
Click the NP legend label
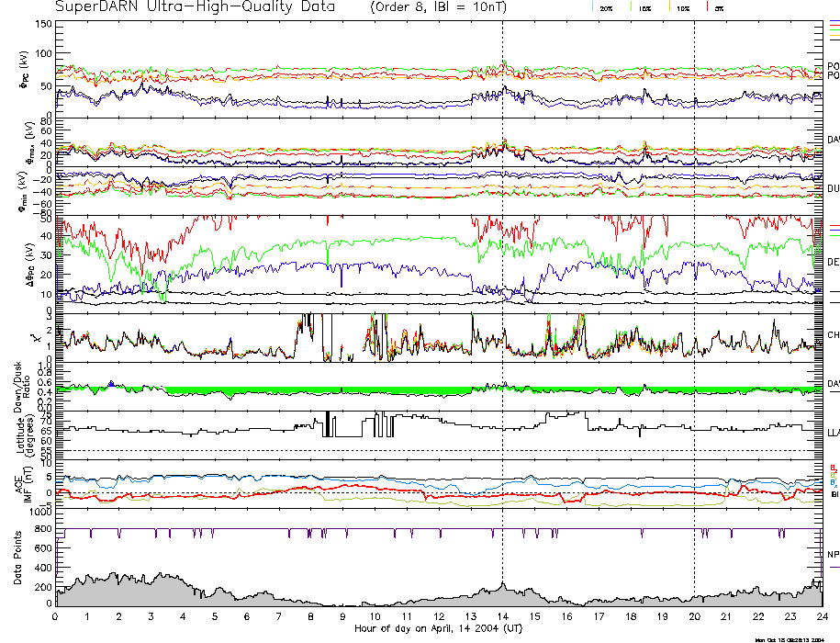point(833,555)
